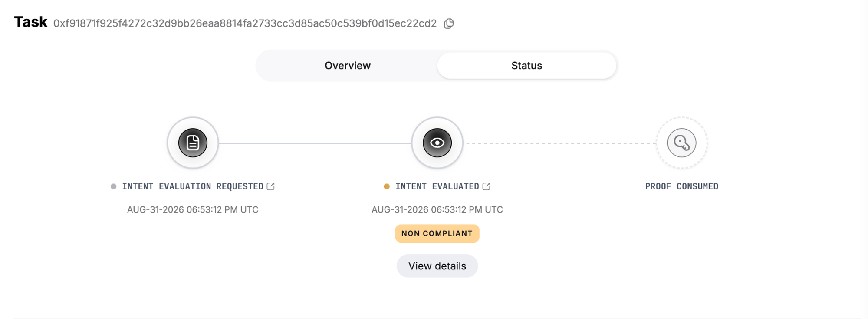Select the Status tab
The width and height of the screenshot is (868, 319).
pyautogui.click(x=526, y=66)
